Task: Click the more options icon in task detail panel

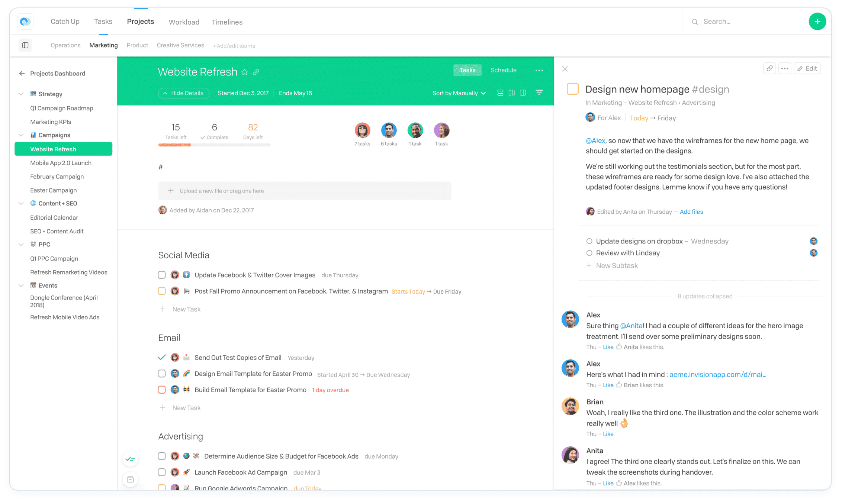Action: tap(785, 68)
